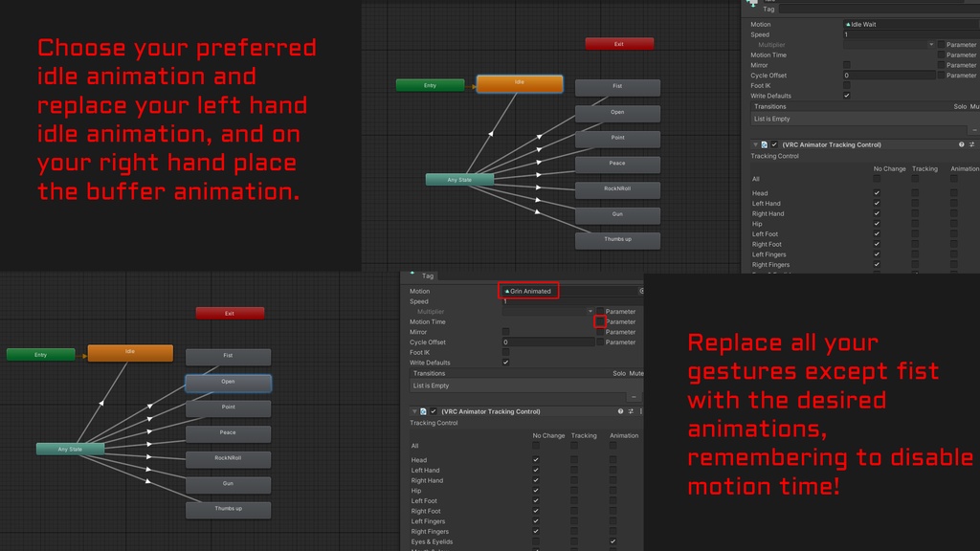Disable Tracking Control component checkbox in Idle Wait inspector
980x551 pixels.
(774, 144)
